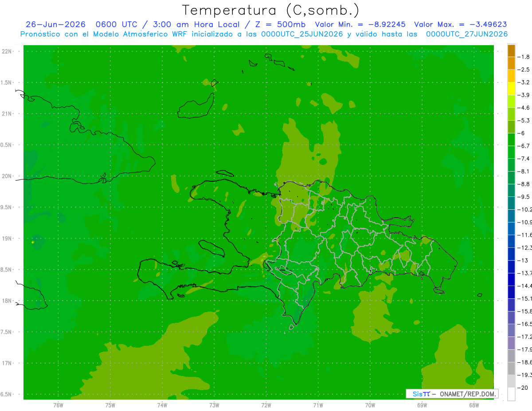Click the color bar value "-6.7"
Screen dimensions: 532x411
click(x=524, y=146)
